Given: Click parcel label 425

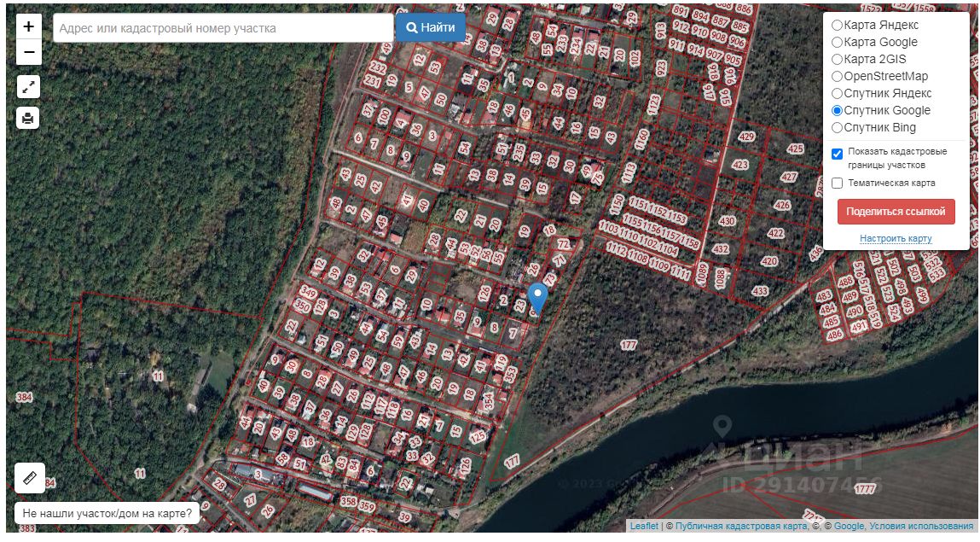Looking at the screenshot, I should pos(795,149).
